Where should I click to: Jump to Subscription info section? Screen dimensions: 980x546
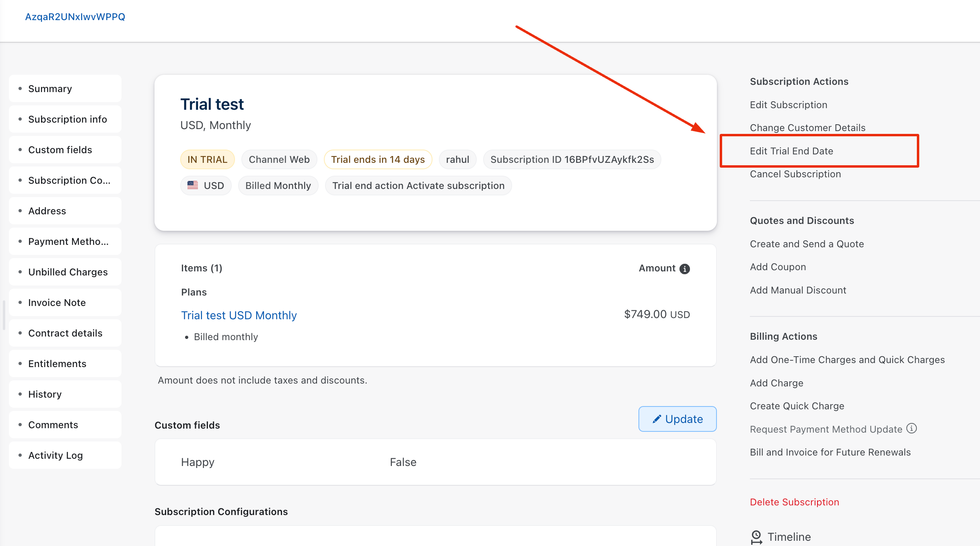coord(67,119)
